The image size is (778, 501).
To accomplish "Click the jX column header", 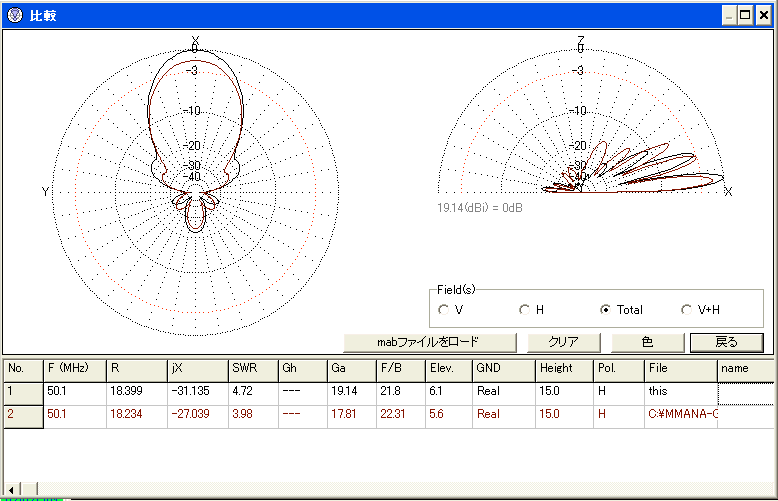I will click(x=198, y=369).
